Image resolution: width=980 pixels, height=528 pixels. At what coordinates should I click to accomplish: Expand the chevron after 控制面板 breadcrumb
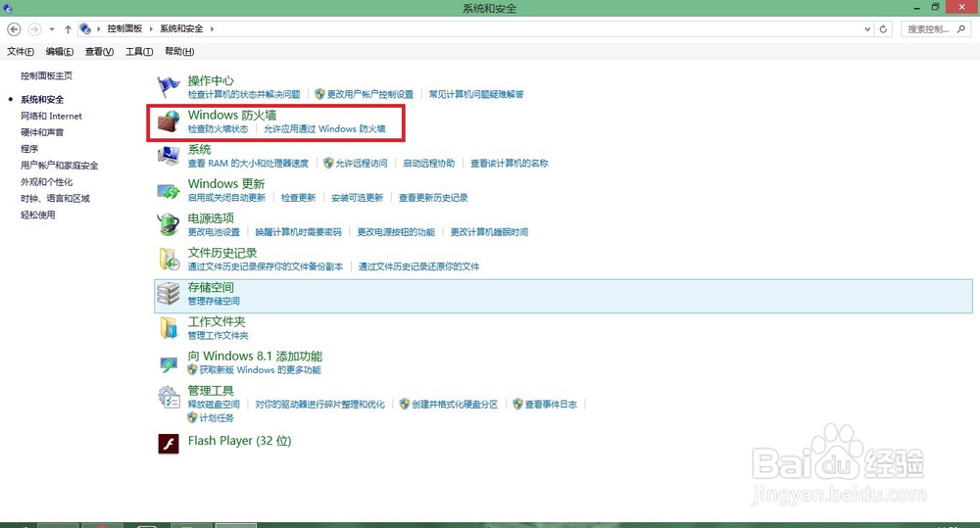click(151, 28)
